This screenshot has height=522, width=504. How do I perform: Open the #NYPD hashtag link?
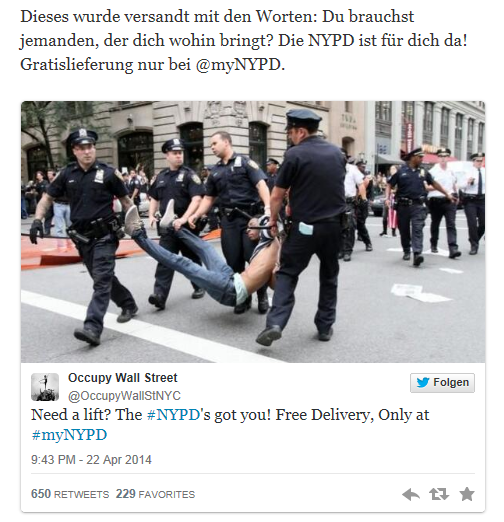(x=173, y=415)
